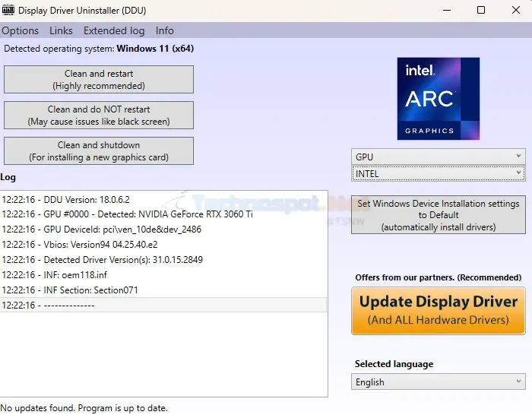Select log line Detected Driver Version(s): 31.0.15.2849

point(163,260)
